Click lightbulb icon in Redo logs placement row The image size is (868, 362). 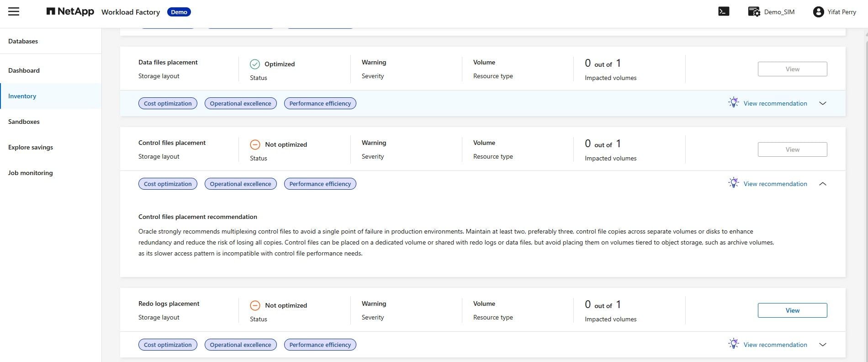[x=733, y=344]
